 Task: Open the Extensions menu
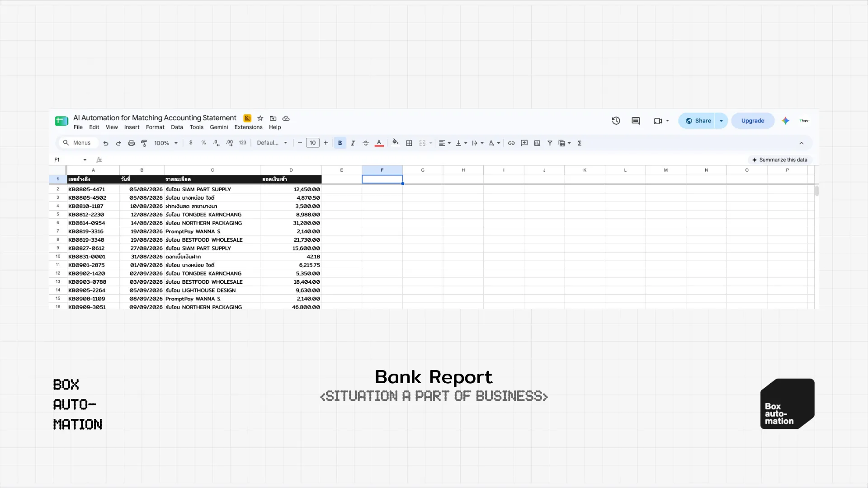tap(248, 127)
